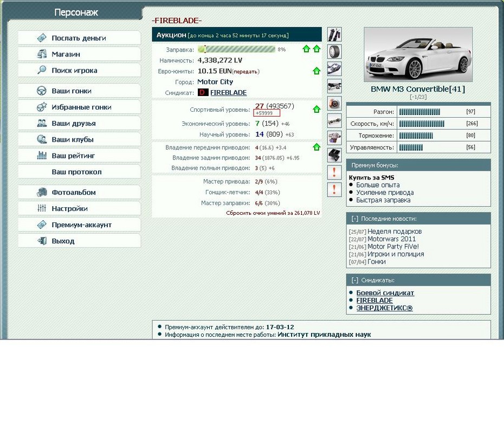The width and height of the screenshot is (504, 435).
Task: Click the camera icon beside Фотоальбом
Action: pos(42,192)
